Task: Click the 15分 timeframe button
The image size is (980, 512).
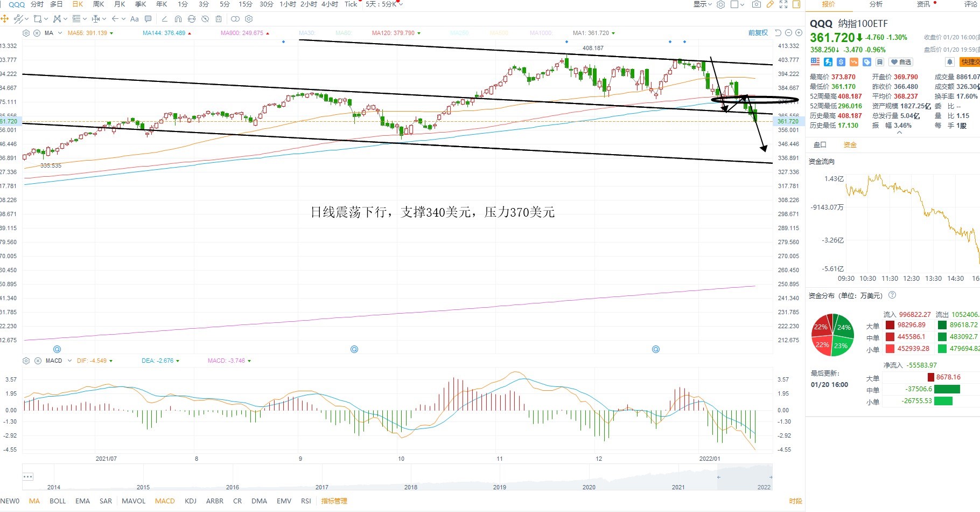Action: (246, 4)
